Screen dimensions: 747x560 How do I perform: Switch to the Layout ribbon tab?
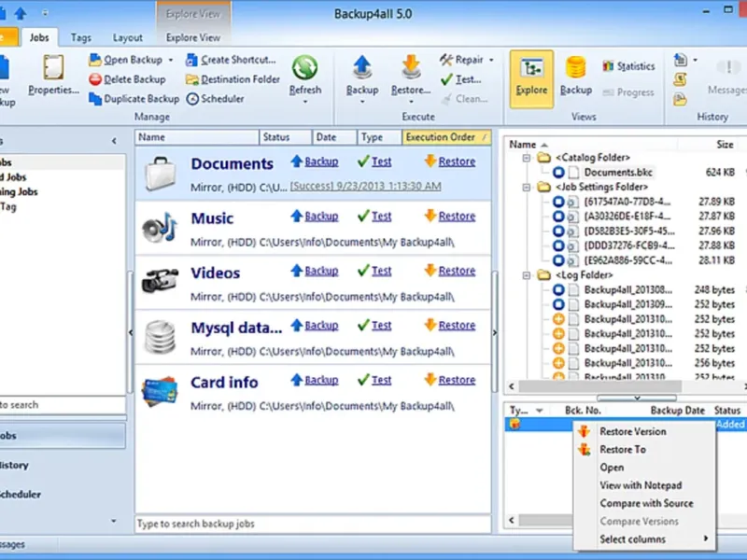click(127, 37)
